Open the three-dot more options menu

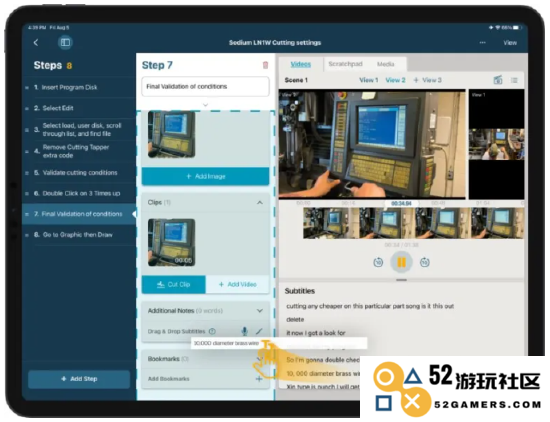pyautogui.click(x=483, y=42)
